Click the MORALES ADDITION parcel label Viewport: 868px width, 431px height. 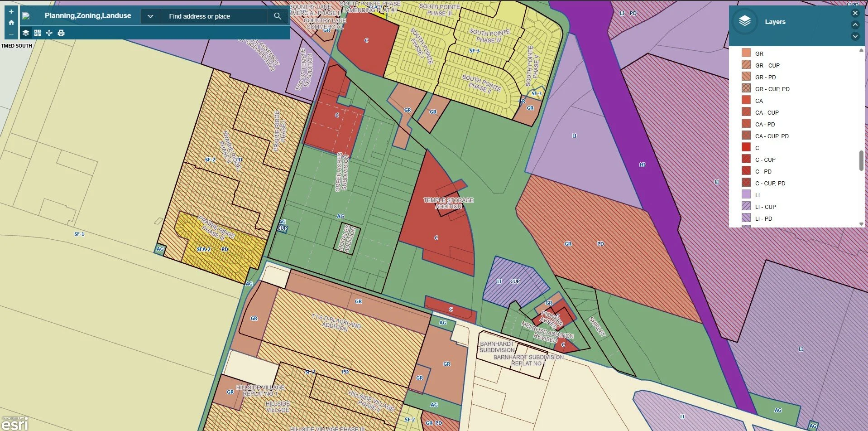[347, 238]
